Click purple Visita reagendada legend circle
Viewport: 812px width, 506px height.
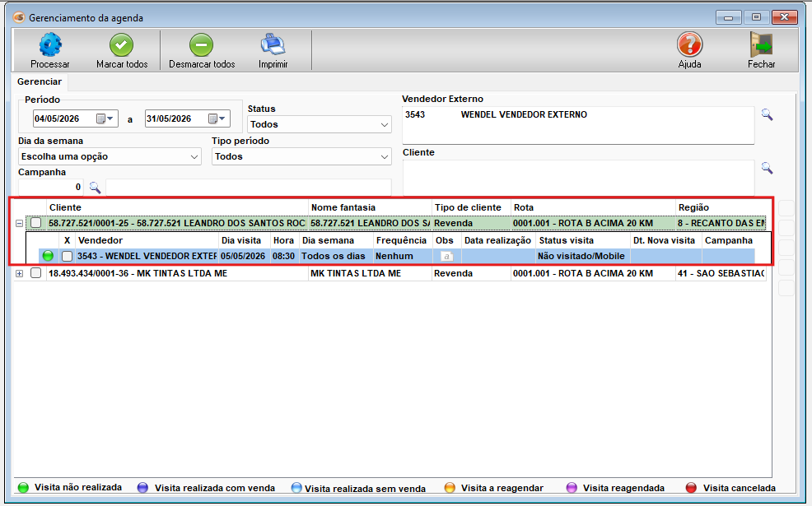[572, 487]
